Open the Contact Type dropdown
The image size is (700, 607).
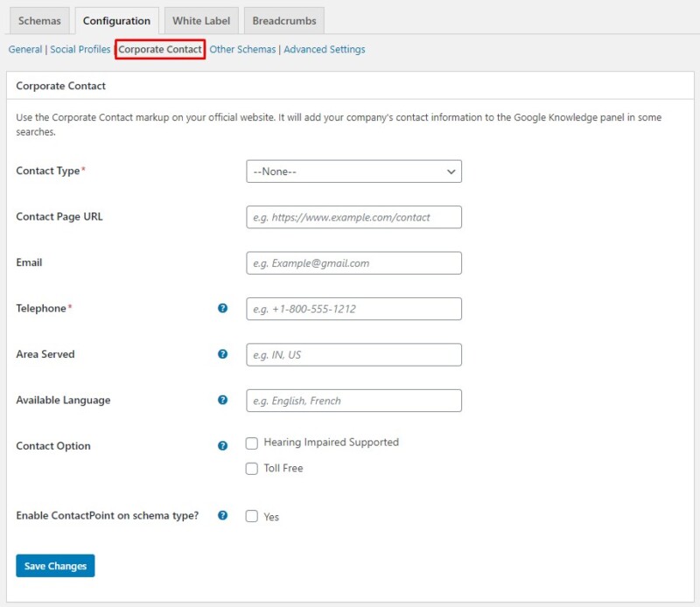pos(353,171)
